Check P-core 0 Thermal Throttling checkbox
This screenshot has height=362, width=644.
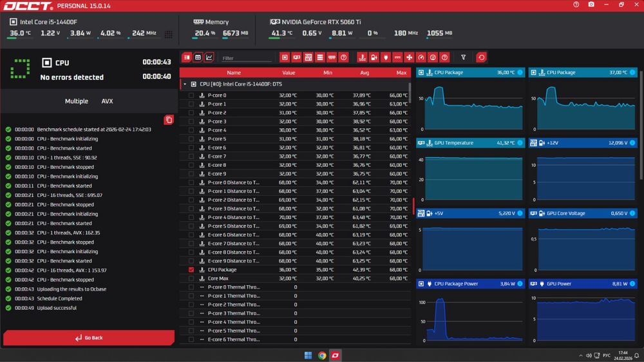(x=191, y=287)
